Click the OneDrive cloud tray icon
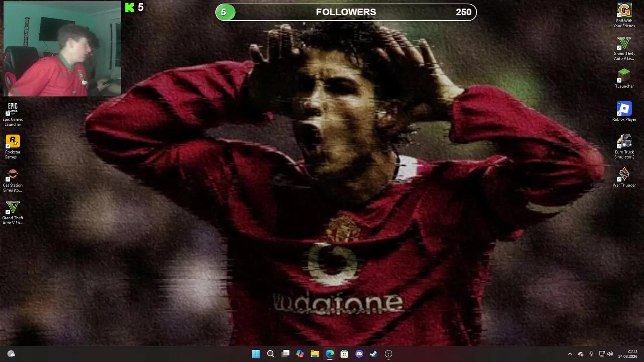Screen dimensions: 644x362 coord(581,354)
